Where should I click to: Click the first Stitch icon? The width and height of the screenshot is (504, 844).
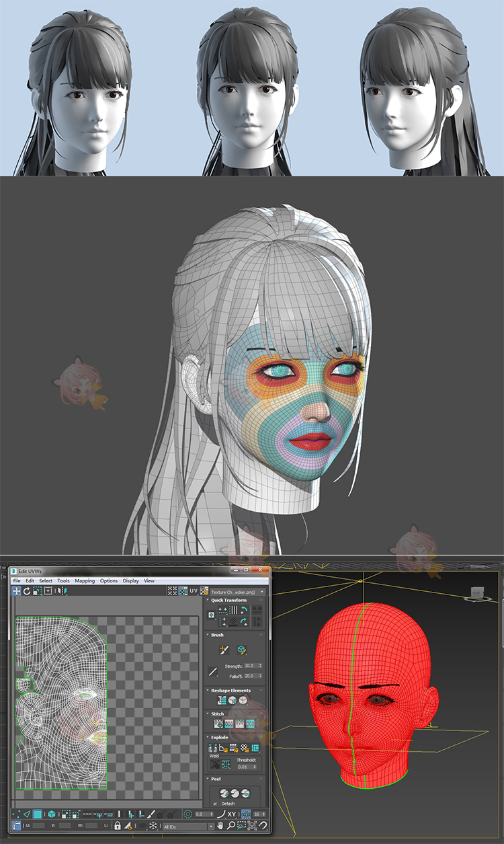[x=218, y=723]
